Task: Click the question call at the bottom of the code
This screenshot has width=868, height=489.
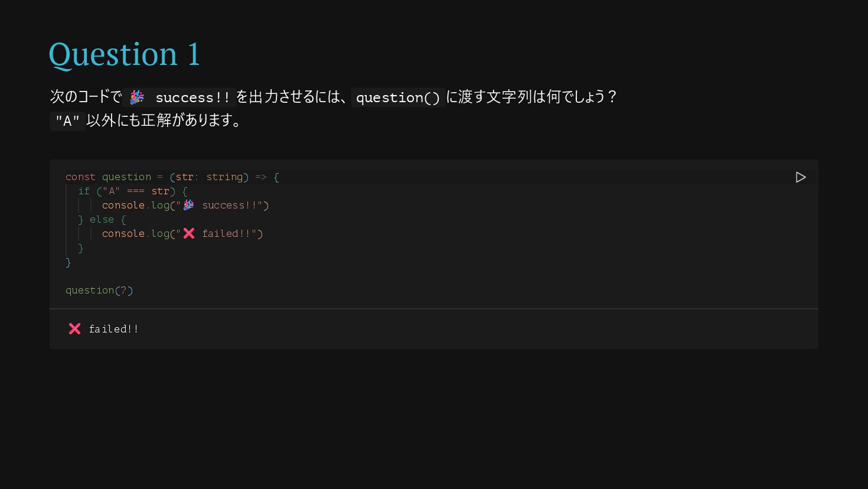Action: (x=89, y=291)
